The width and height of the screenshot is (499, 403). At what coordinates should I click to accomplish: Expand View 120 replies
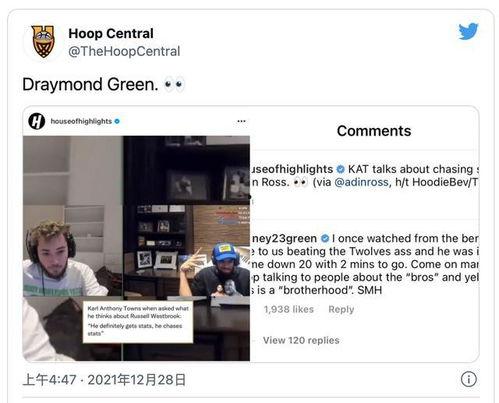[301, 340]
